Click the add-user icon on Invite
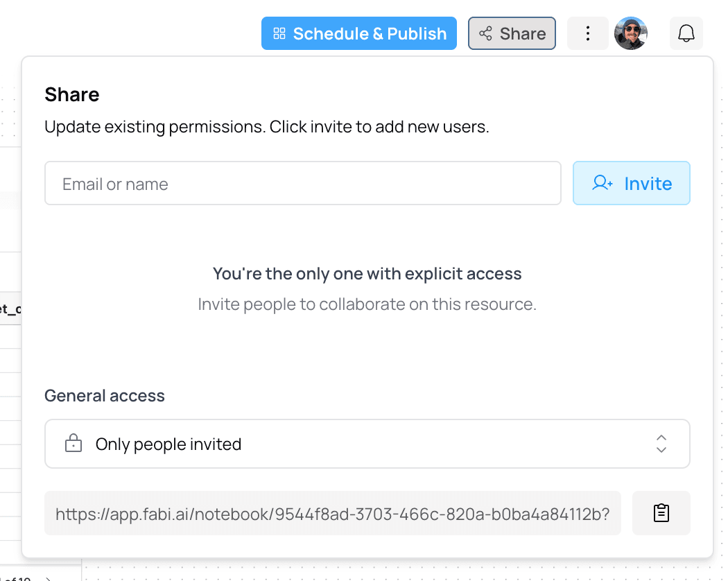The width and height of the screenshot is (728, 581). pos(603,184)
